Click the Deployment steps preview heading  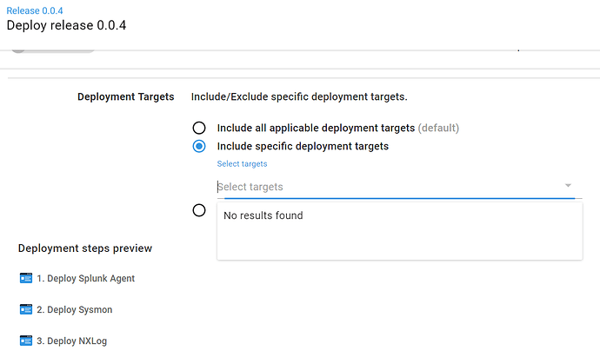85,248
